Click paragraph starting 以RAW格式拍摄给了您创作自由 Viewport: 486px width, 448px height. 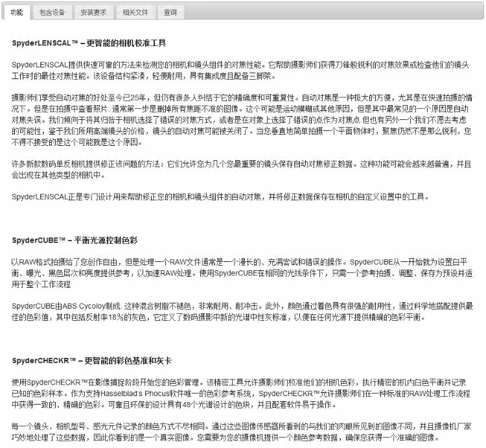[242, 273]
